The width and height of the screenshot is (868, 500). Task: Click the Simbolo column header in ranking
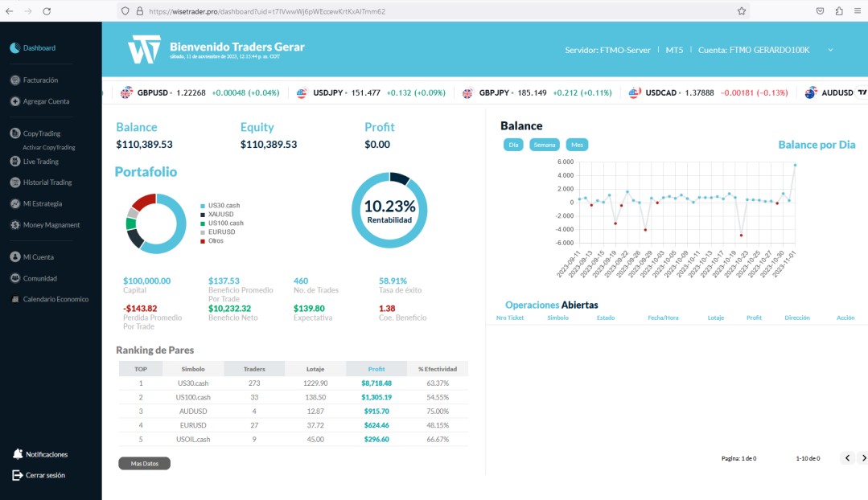[x=193, y=369]
